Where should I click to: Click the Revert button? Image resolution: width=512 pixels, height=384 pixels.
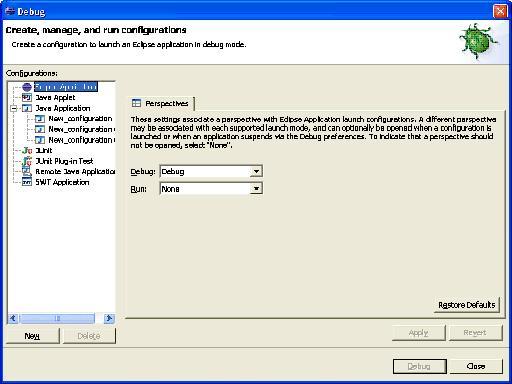[x=475, y=333]
